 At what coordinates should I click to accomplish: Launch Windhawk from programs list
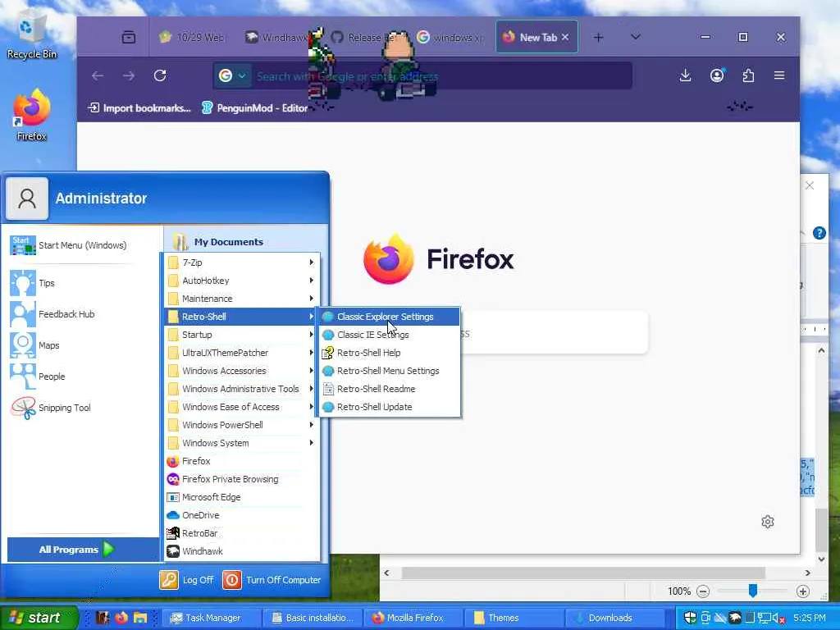click(x=241, y=551)
